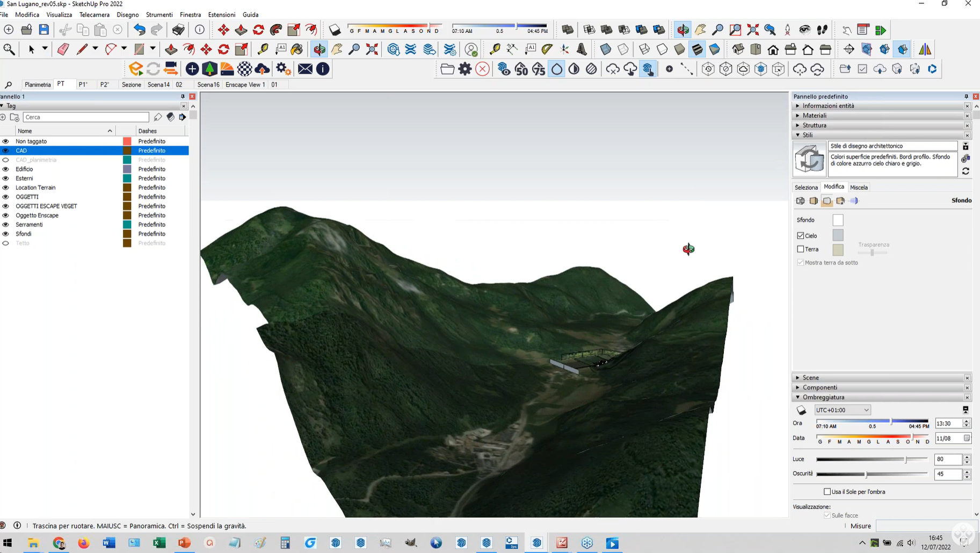Click the Cerca tag search field
Screen dimensions: 980x553
[86, 117]
